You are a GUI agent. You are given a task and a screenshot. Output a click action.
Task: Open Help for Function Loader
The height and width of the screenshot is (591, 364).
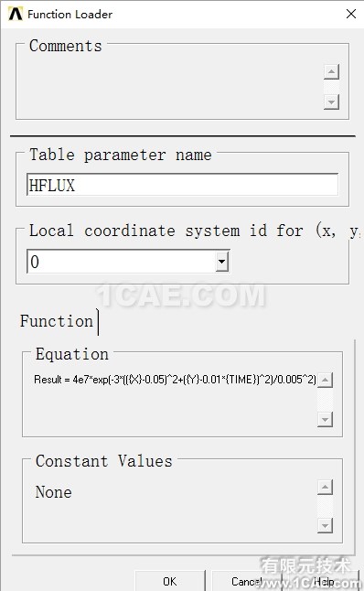pyautogui.click(x=324, y=581)
